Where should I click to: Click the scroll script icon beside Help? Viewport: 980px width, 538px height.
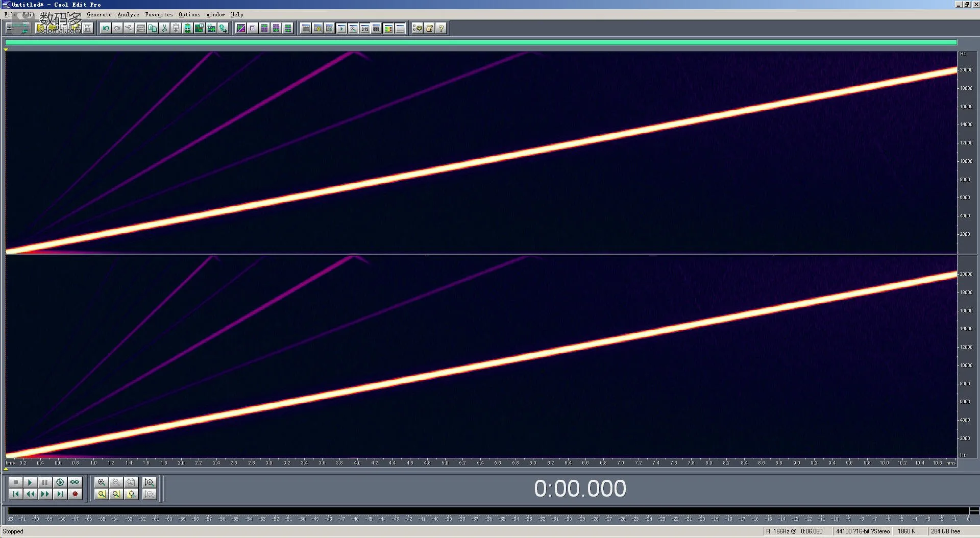pyautogui.click(x=430, y=29)
